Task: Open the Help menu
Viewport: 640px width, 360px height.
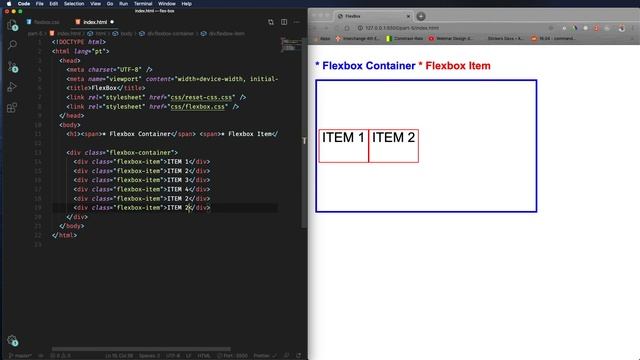Action: click(x=187, y=4)
